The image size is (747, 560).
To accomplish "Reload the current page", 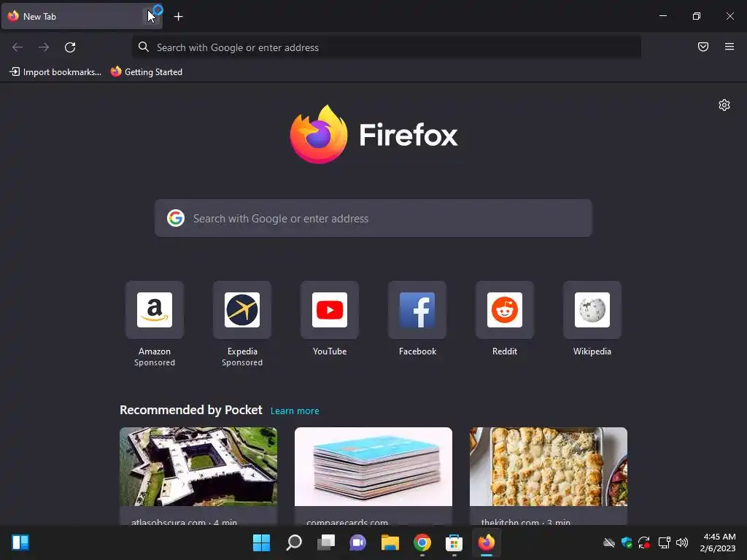I will coord(70,47).
